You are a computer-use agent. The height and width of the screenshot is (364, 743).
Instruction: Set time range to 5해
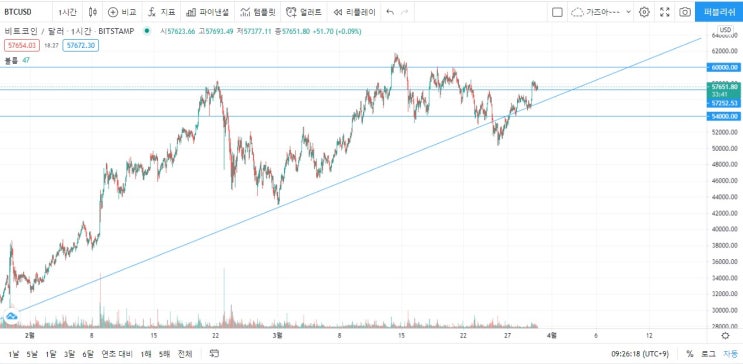point(164,354)
